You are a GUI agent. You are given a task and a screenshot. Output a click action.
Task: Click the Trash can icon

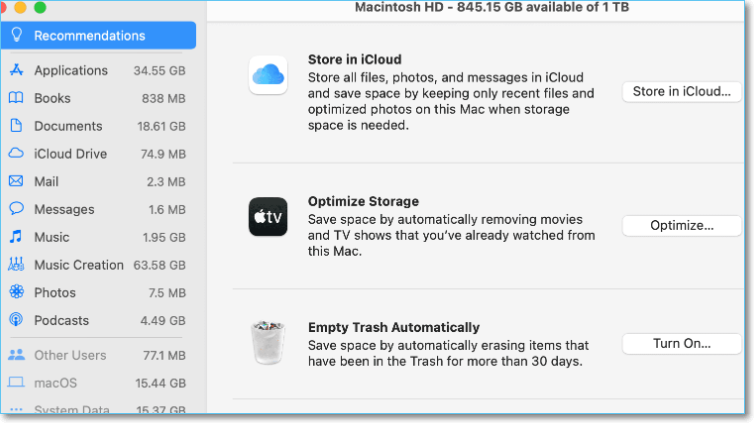point(268,343)
